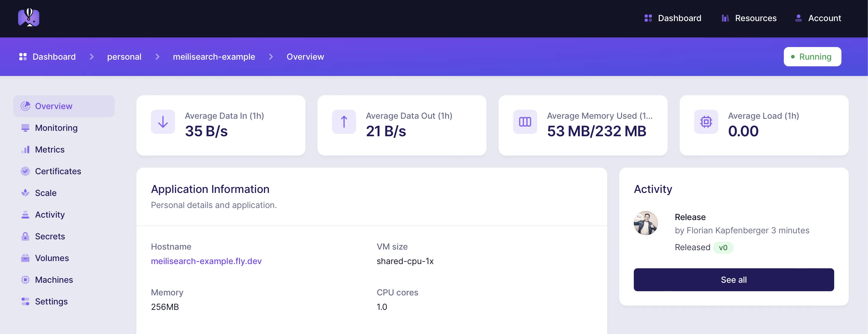Click the Volumes box sidebar icon
868x334 pixels.
click(25, 258)
